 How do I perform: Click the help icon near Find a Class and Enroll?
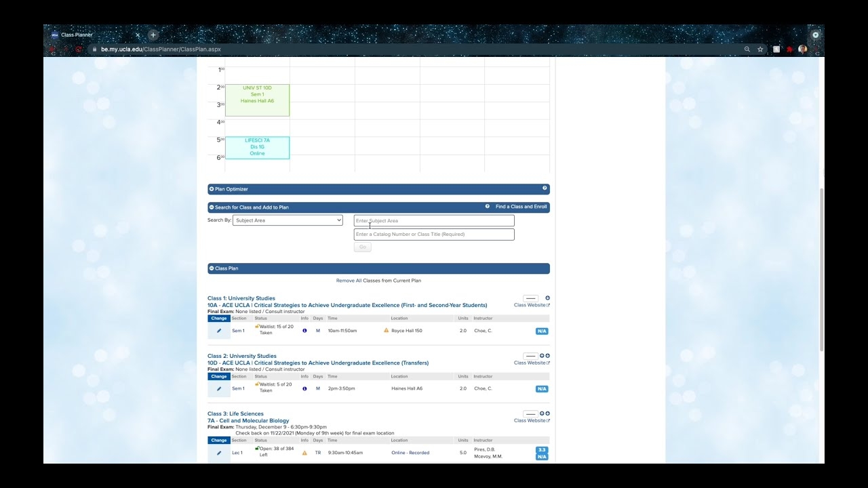[487, 206]
